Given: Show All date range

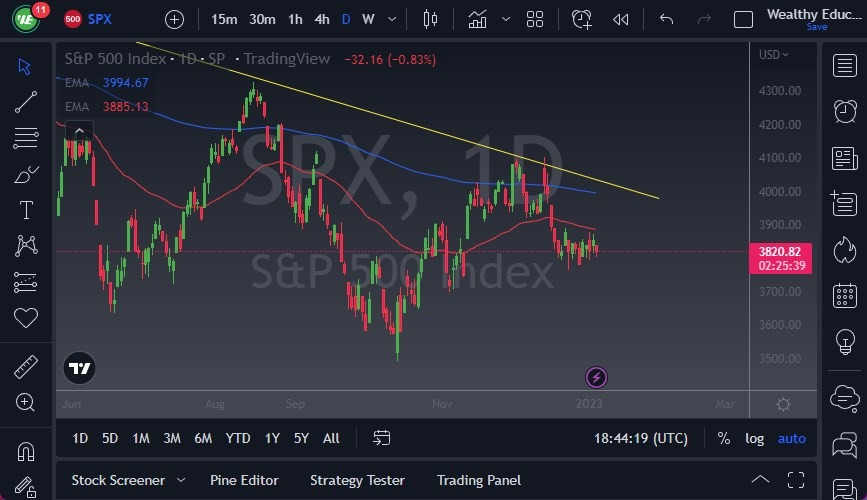Looking at the screenshot, I should 331,438.
